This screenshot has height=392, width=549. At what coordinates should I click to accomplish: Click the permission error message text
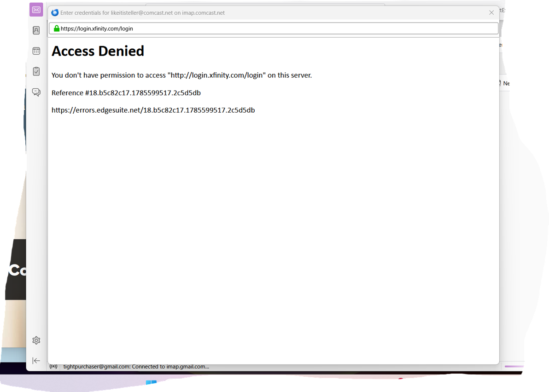point(181,75)
